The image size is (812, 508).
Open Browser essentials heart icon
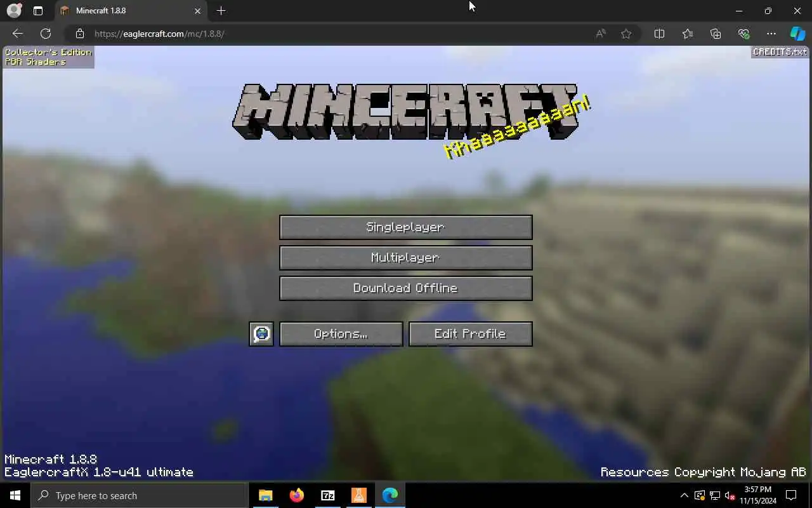743,34
